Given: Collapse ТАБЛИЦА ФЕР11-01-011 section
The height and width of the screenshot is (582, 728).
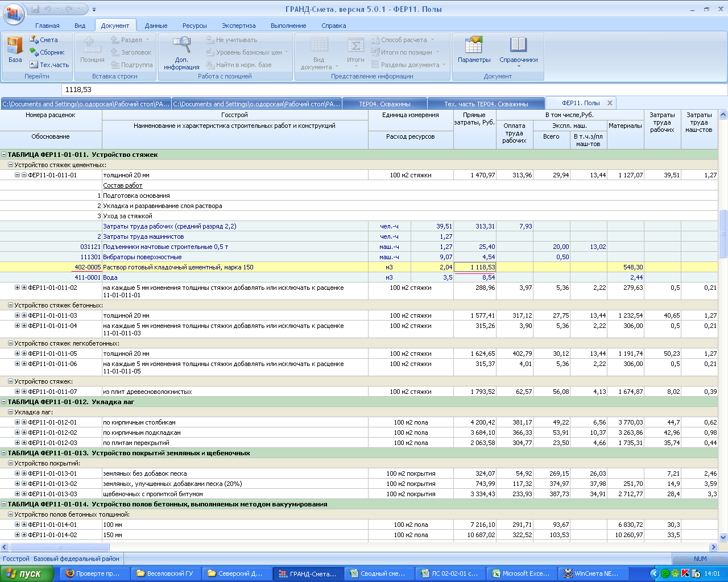Looking at the screenshot, I should point(4,155).
